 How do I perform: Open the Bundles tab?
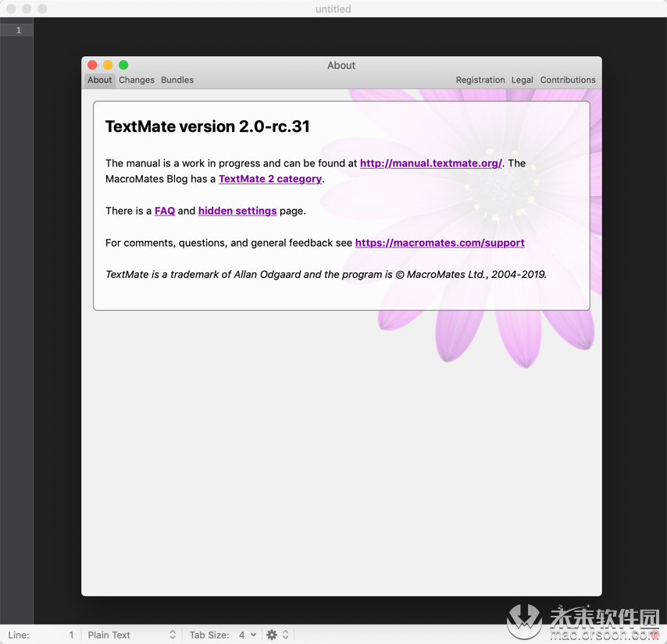pyautogui.click(x=177, y=80)
